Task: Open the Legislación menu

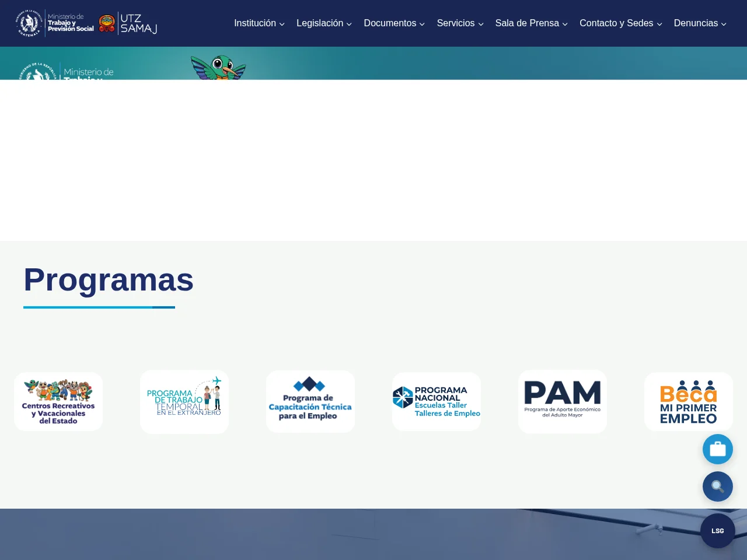Action: click(324, 23)
